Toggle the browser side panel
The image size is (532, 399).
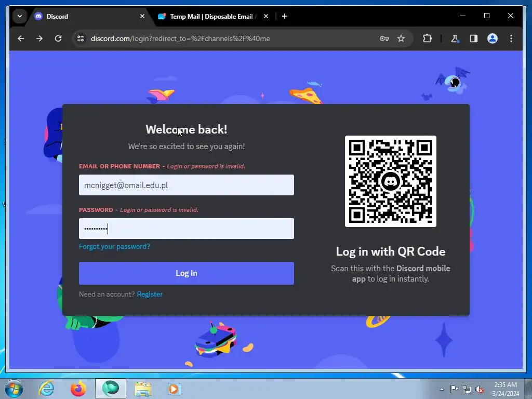pyautogui.click(x=474, y=38)
